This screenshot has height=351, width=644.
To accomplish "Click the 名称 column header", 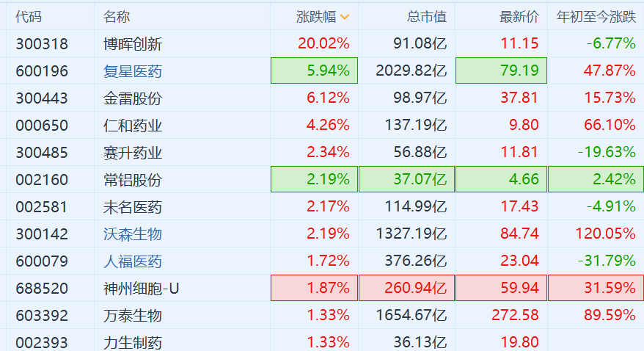I will point(117,16).
